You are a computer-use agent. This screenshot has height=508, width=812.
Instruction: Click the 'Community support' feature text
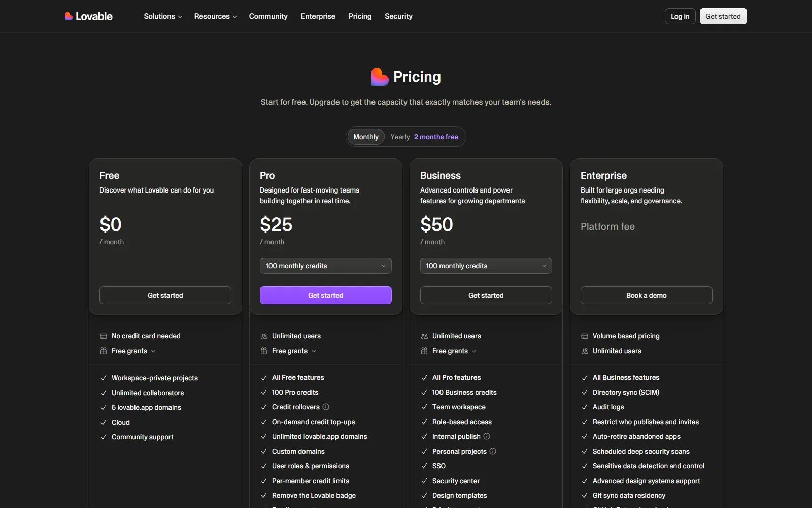point(142,437)
